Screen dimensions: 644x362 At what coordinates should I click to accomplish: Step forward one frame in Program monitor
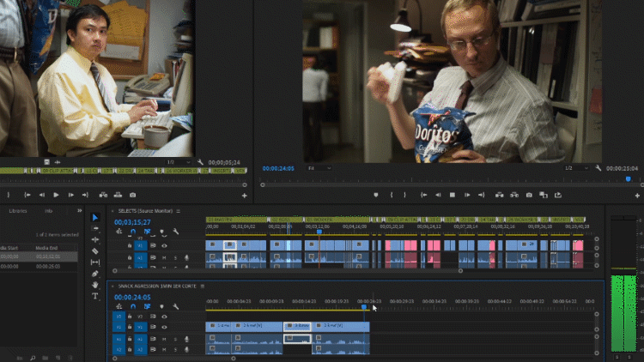[x=467, y=195]
